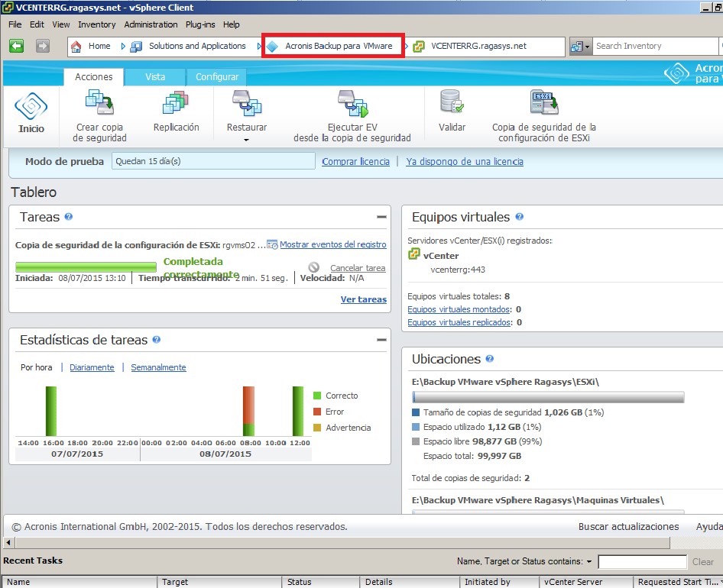Open the Administration menu

pyautogui.click(x=151, y=24)
